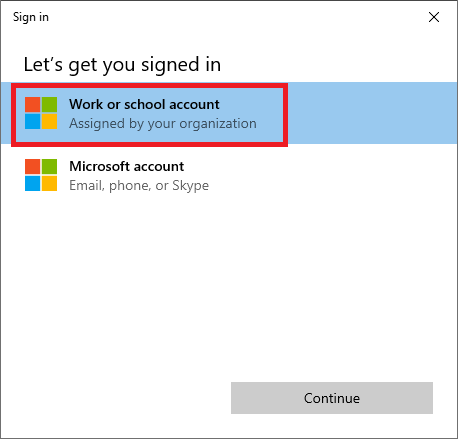Click the 'Sign in' window title text
This screenshot has width=458, height=439.
31,17
